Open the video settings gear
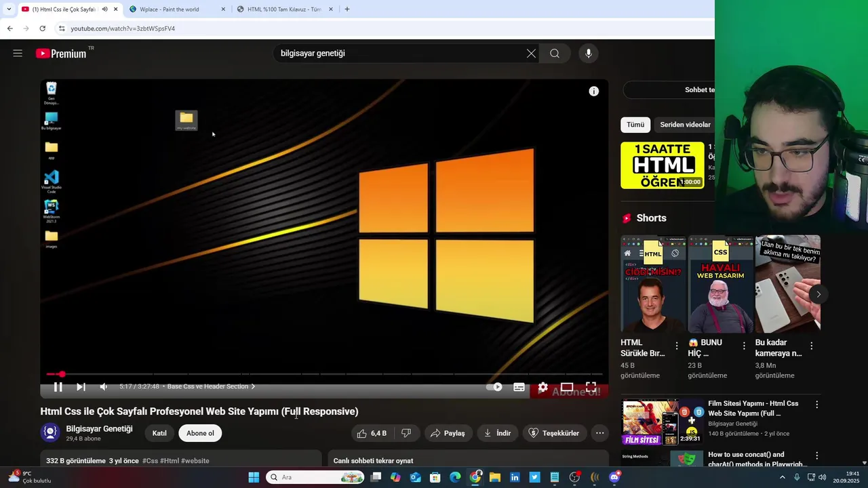 [542, 387]
